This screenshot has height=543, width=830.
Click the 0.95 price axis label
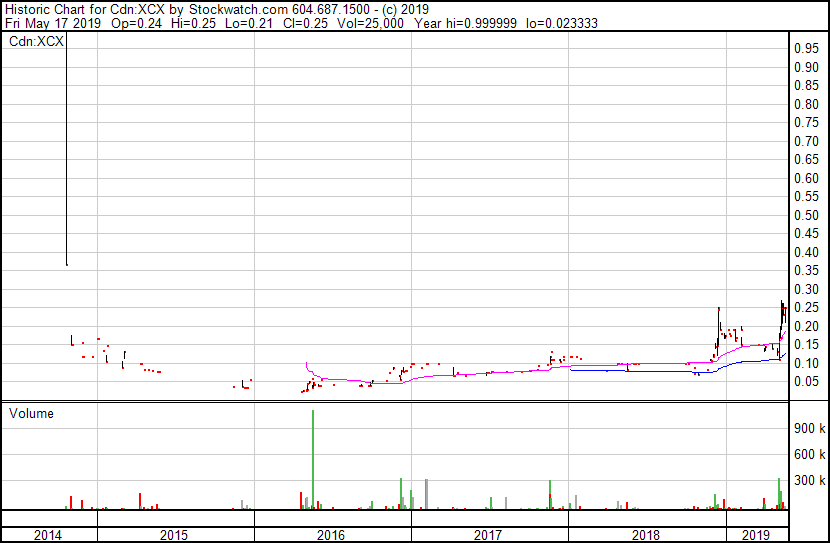(x=806, y=49)
